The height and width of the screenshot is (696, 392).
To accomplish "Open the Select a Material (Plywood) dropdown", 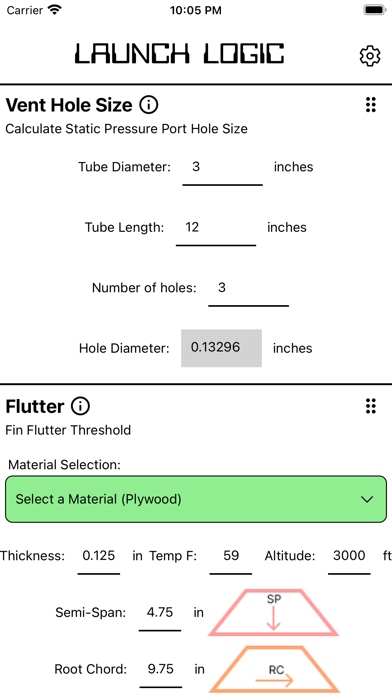I will pyautogui.click(x=196, y=499).
